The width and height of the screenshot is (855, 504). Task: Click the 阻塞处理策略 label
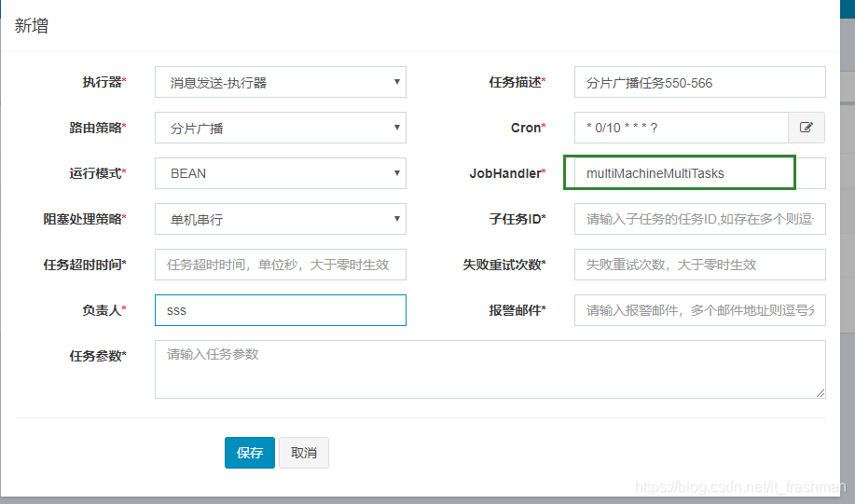click(85, 219)
